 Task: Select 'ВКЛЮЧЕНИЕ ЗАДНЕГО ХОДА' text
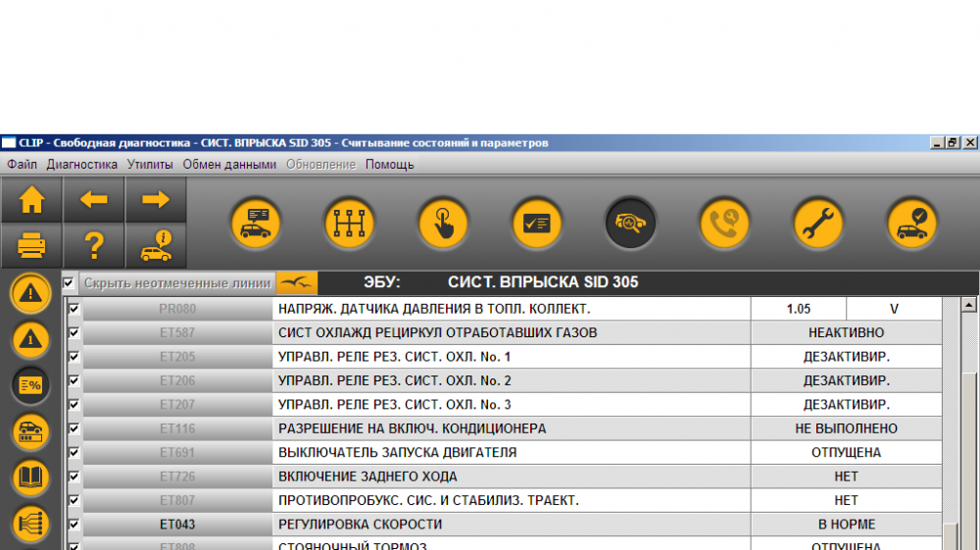coord(367,476)
